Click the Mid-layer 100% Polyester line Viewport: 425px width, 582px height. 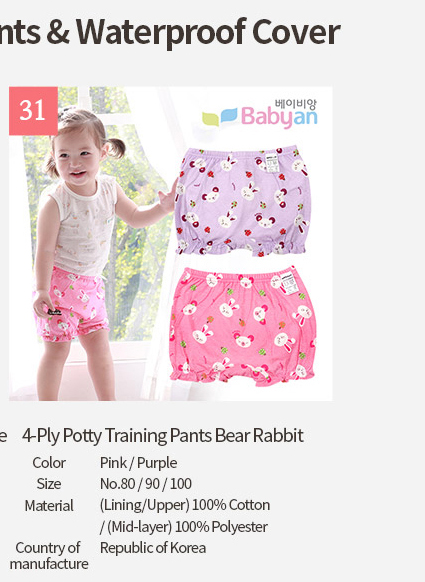(184, 527)
